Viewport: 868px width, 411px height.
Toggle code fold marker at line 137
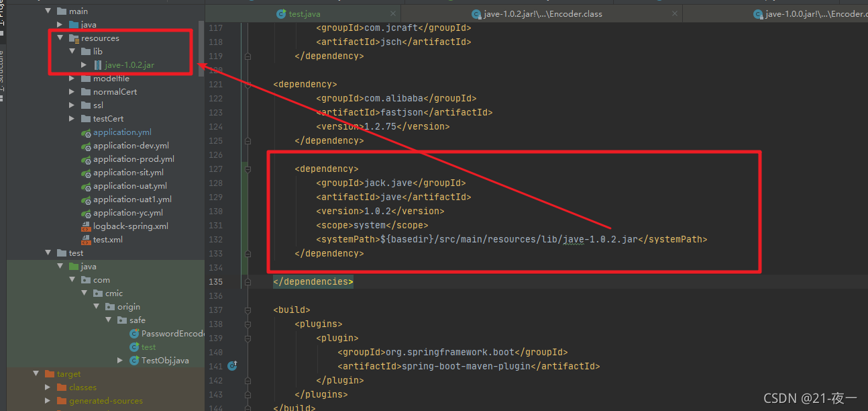[x=248, y=310]
